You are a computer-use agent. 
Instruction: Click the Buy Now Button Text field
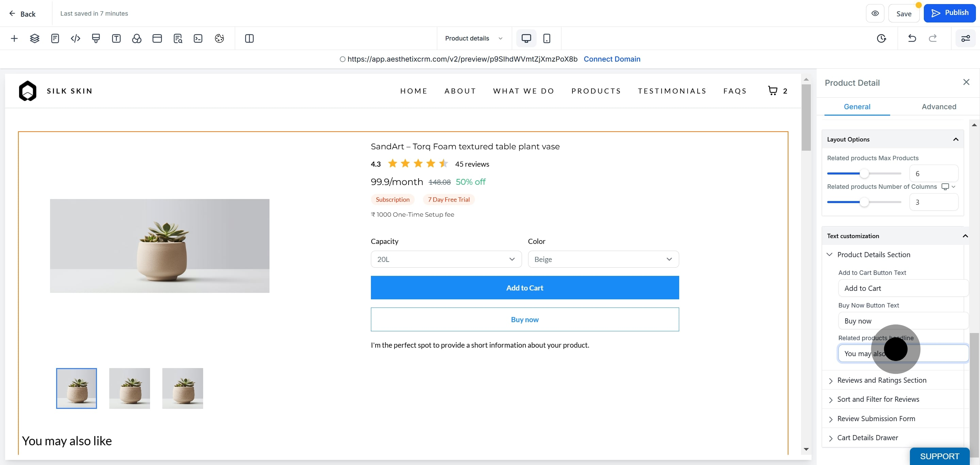pyautogui.click(x=903, y=321)
